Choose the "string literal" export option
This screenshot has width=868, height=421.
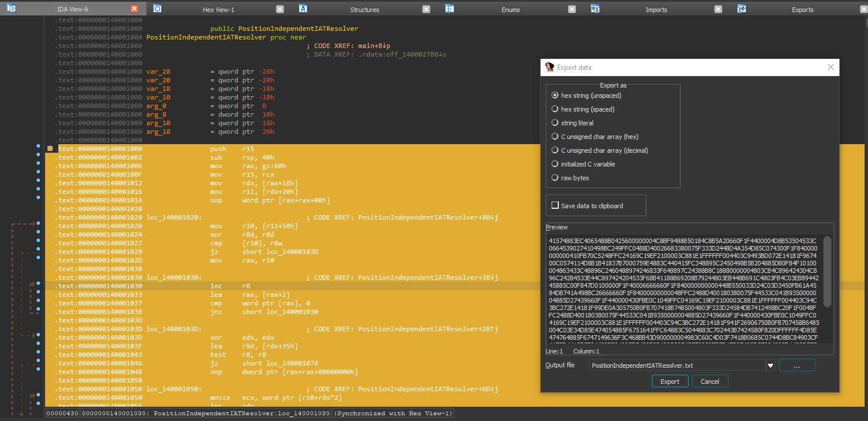click(554, 122)
